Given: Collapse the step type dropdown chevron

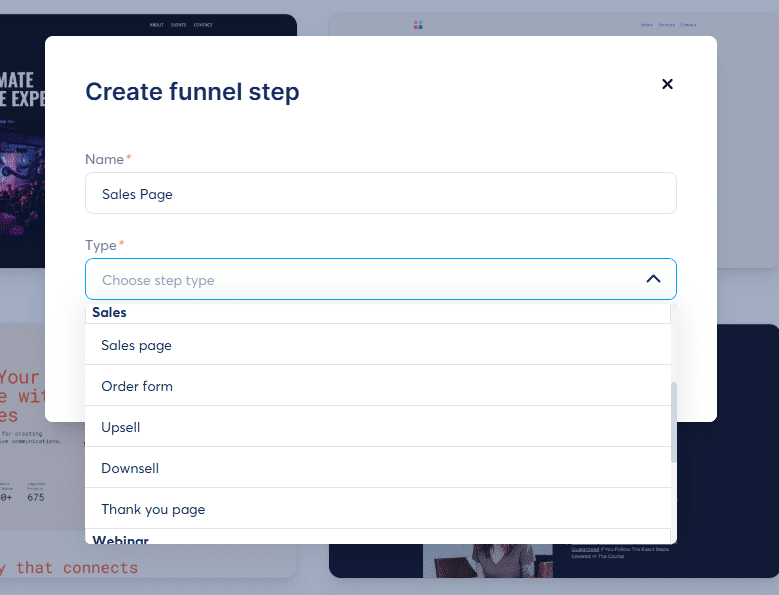Looking at the screenshot, I should (653, 279).
